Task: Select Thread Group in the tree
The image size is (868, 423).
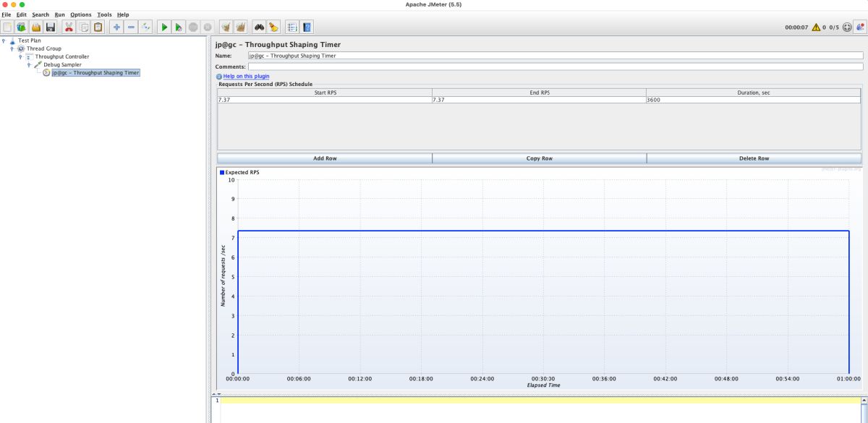Action: click(x=43, y=48)
